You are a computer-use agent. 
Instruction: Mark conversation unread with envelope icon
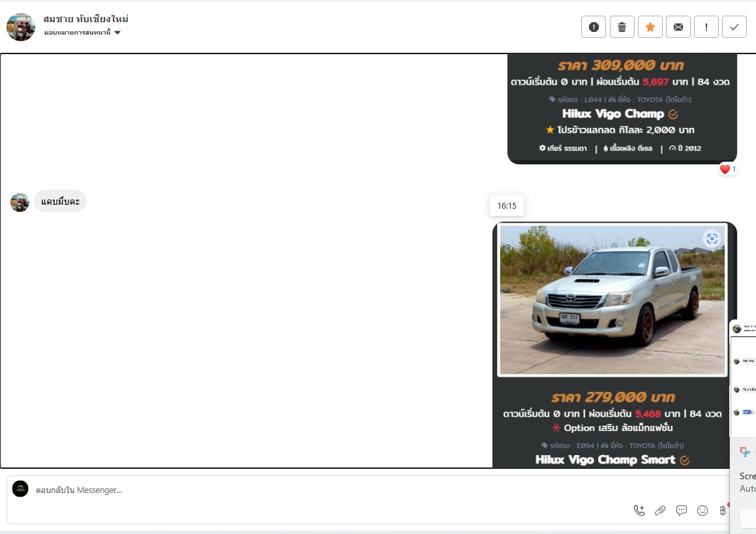pos(678,27)
